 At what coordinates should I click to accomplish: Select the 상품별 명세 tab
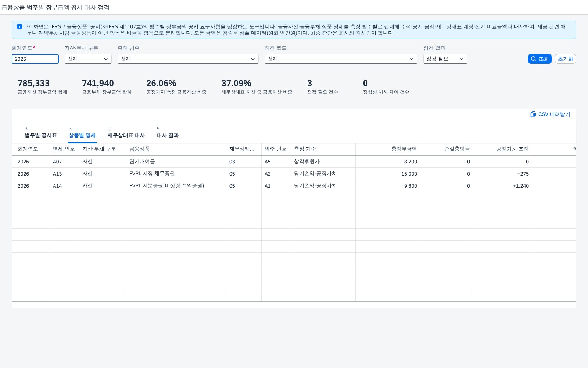point(82,132)
